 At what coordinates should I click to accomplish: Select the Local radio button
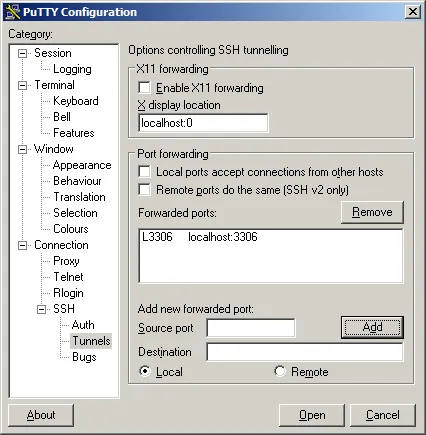click(145, 371)
